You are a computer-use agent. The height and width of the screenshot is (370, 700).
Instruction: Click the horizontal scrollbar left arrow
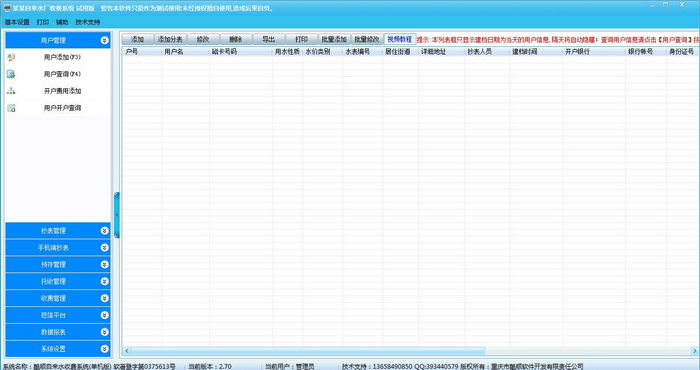click(x=127, y=351)
